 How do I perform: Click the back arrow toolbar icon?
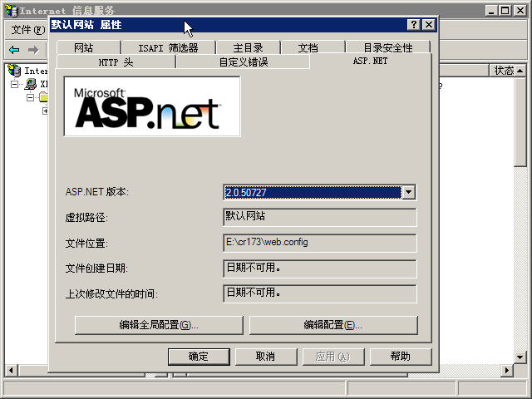(14, 50)
